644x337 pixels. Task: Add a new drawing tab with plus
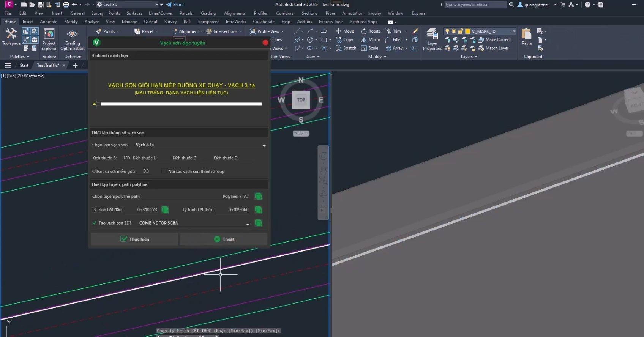pyautogui.click(x=75, y=65)
